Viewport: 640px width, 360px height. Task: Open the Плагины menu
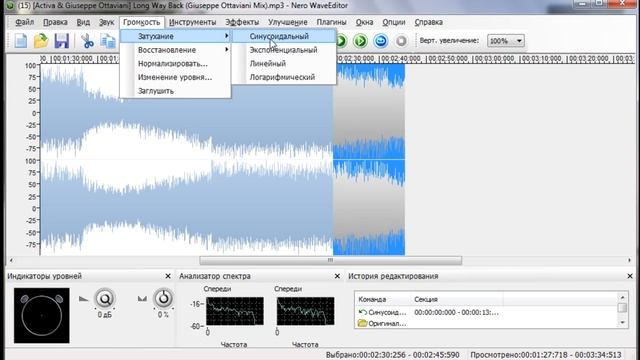click(331, 22)
